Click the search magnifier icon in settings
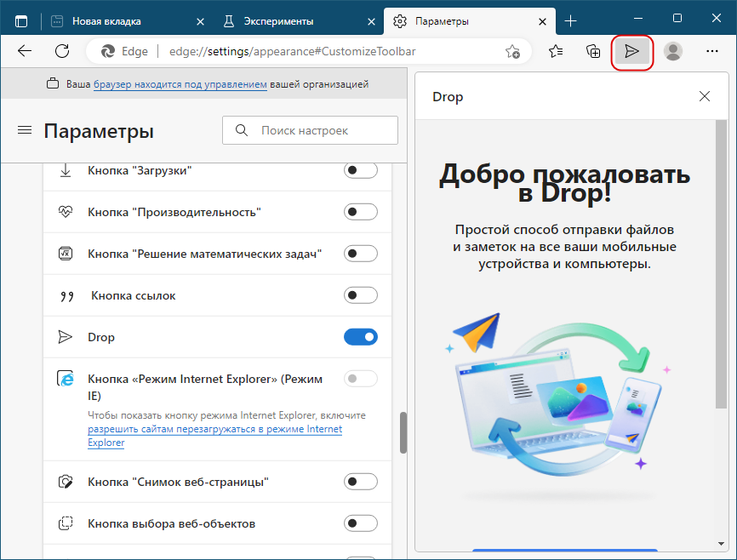The height and width of the screenshot is (560, 737). pos(242,130)
